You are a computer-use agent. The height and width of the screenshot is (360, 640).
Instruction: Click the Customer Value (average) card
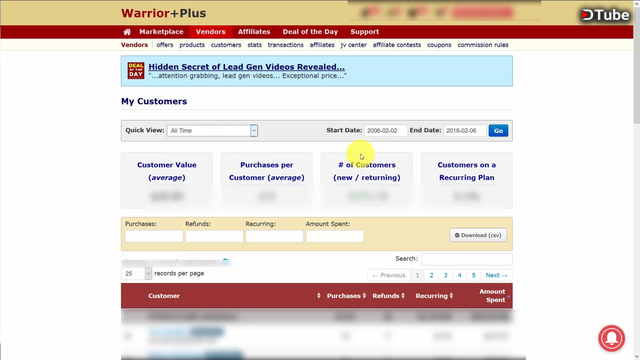click(167, 180)
